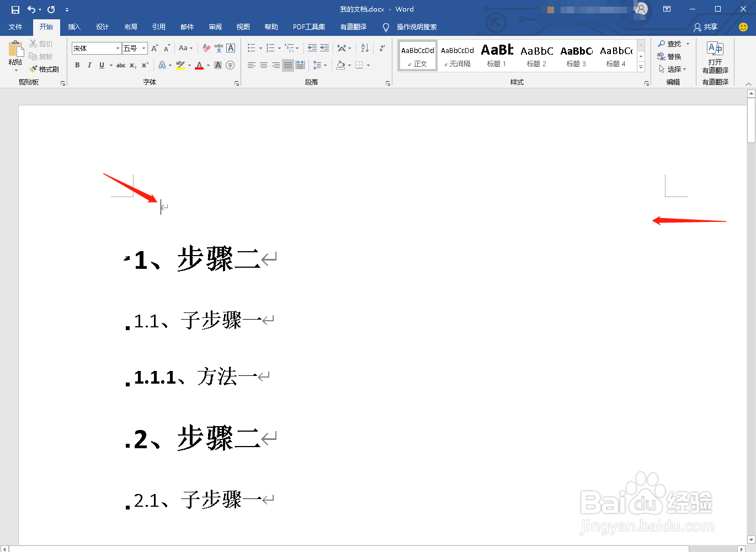Image resolution: width=756 pixels, height=552 pixels.
Task: Apply the Heading 2 (标题 2) style
Action: click(536, 55)
